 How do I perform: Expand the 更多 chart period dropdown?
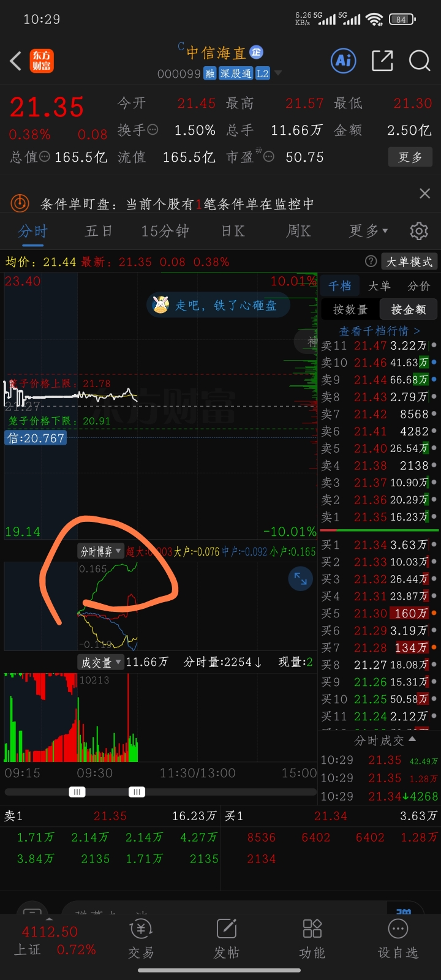369,231
